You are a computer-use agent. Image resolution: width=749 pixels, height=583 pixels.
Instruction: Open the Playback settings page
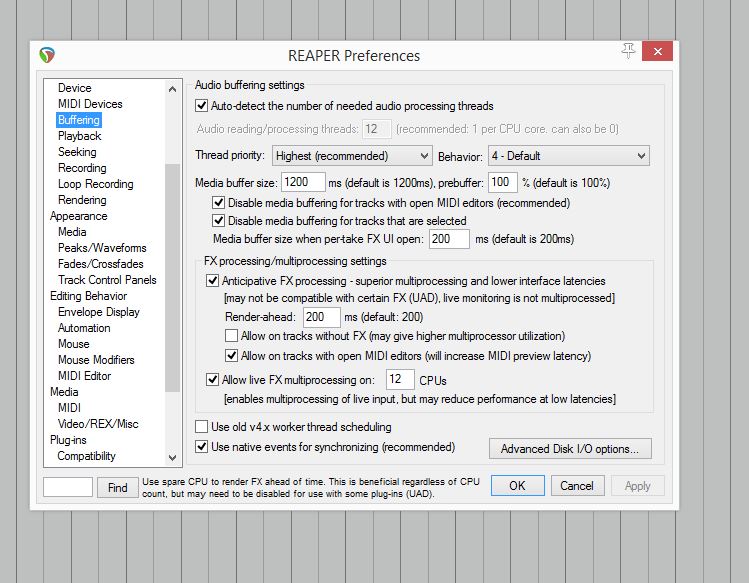[80, 136]
